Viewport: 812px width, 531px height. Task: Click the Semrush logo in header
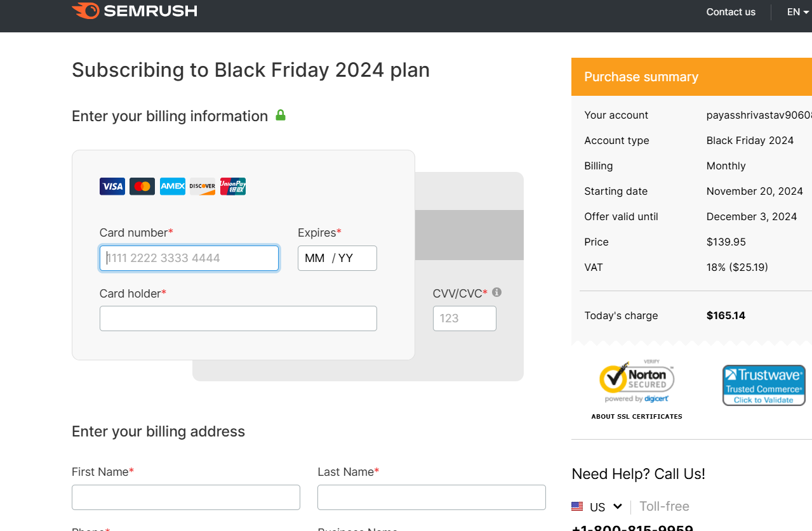[135, 11]
